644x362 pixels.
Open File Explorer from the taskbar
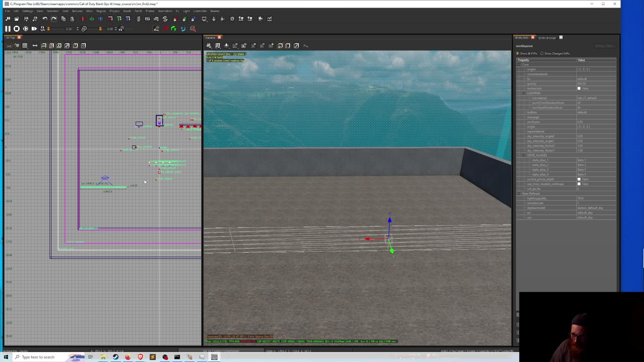tap(103, 357)
